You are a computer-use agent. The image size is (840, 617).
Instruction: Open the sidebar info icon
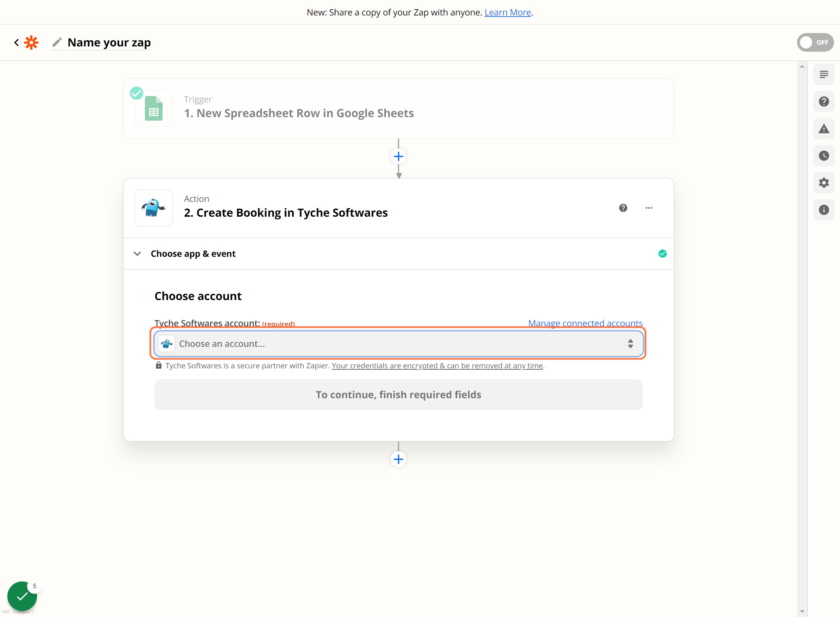click(x=823, y=210)
